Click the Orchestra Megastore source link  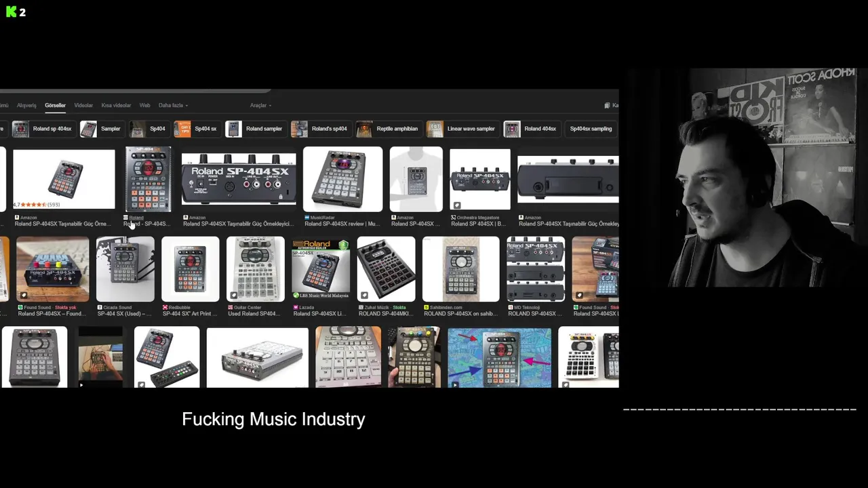pyautogui.click(x=478, y=218)
